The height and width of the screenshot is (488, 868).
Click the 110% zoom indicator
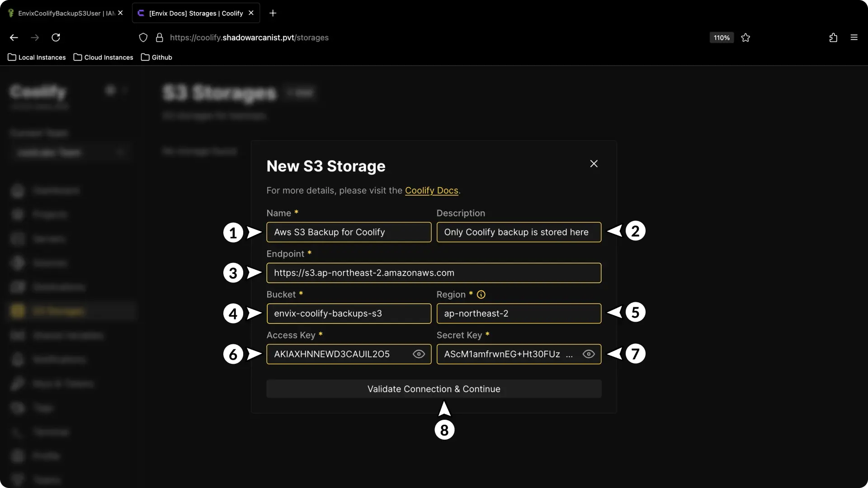pyautogui.click(x=721, y=38)
